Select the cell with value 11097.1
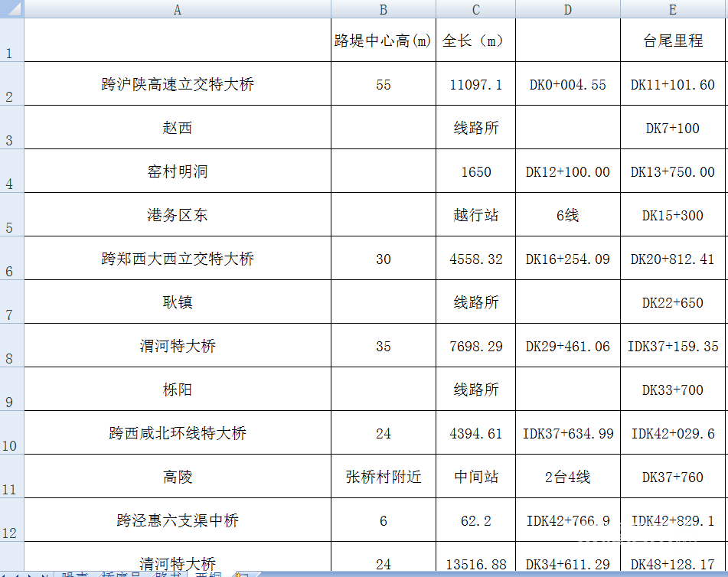Viewport: 728px width, 577px height. click(475, 84)
